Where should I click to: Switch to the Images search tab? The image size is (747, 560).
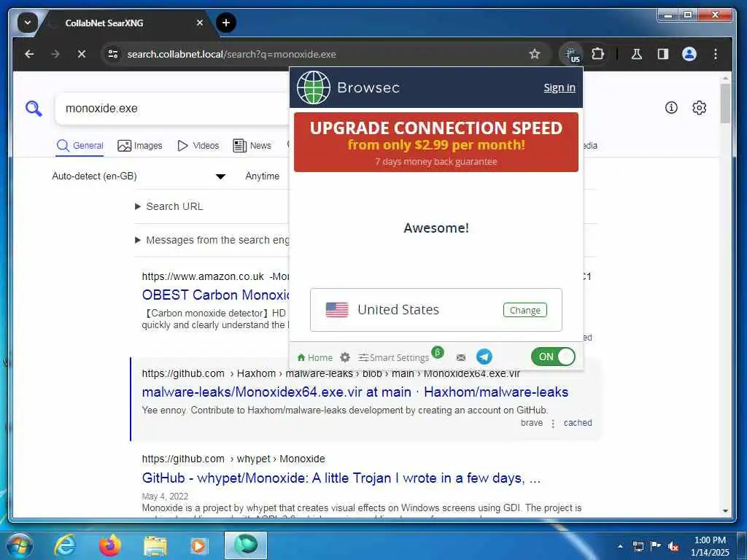point(140,146)
